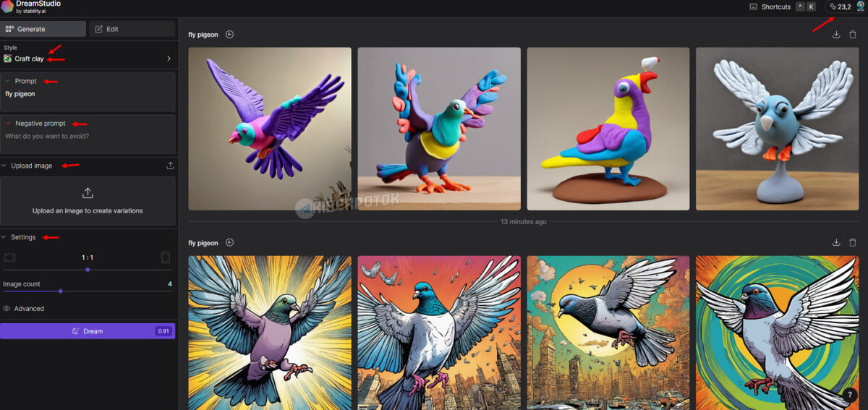Switch to the Edit tab
This screenshot has height=410, width=868.
[132, 29]
